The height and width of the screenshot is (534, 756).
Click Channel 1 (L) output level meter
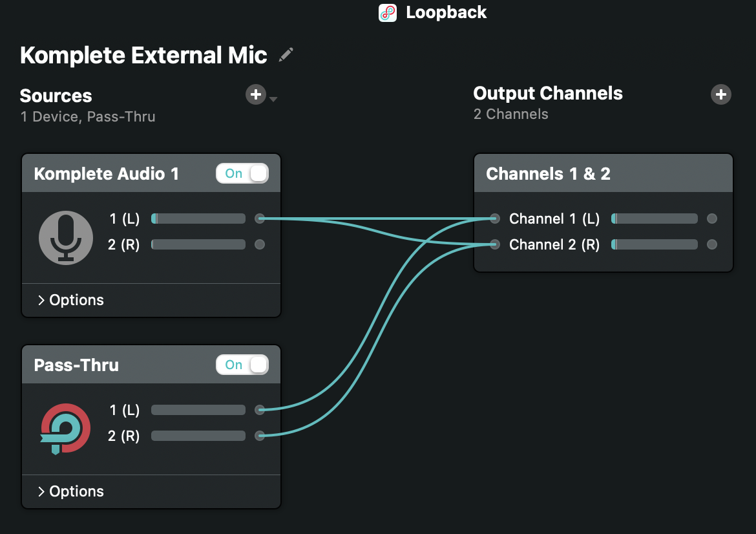(655, 219)
